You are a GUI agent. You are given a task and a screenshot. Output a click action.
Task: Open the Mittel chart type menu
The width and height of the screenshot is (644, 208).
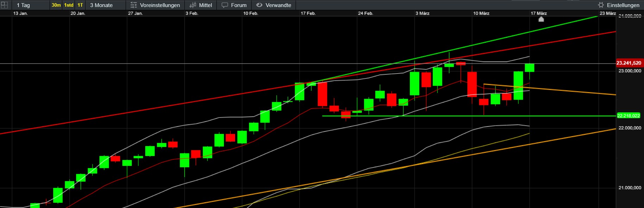tap(201, 5)
